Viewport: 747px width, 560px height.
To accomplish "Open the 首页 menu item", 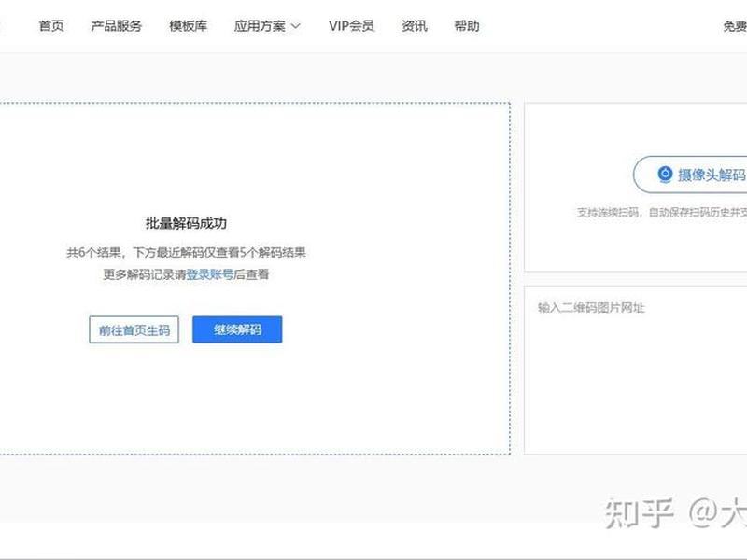I will (51, 26).
